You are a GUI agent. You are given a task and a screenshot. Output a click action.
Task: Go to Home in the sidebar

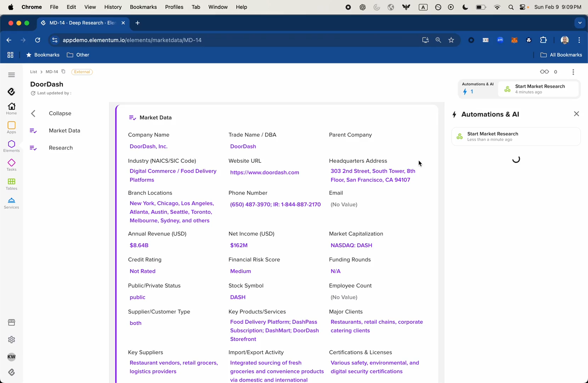11,109
